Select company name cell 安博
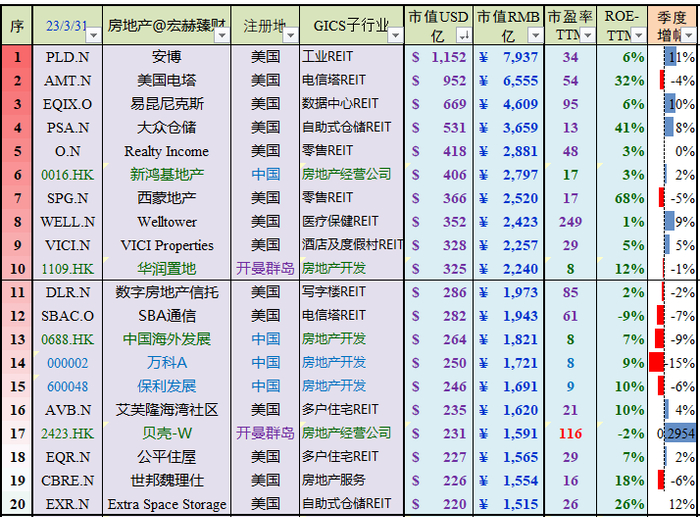700x517 pixels. coord(167,57)
